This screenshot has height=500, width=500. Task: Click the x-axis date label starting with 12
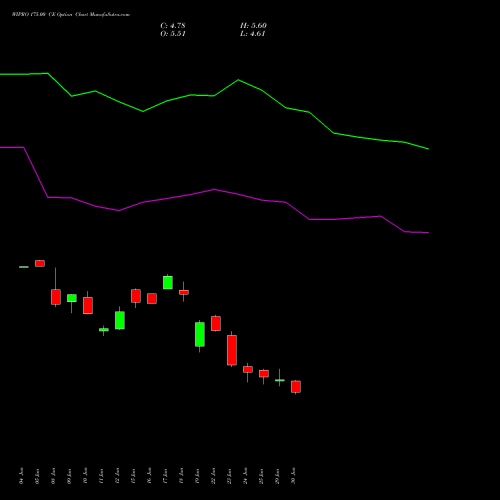118,476
